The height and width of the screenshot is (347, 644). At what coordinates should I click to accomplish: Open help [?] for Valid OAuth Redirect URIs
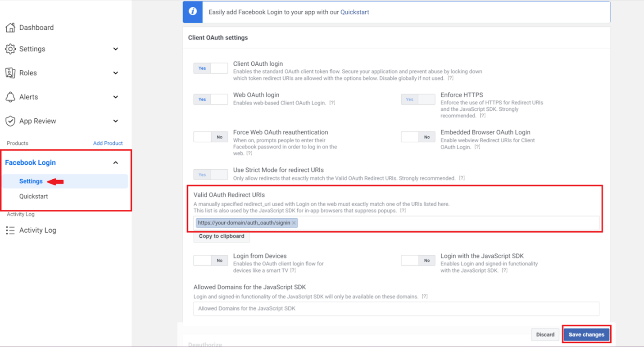coord(403,210)
